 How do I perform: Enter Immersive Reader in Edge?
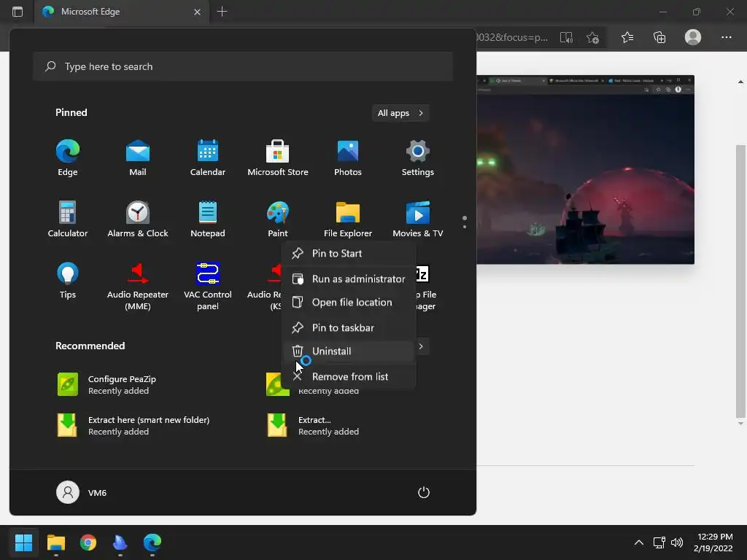(566, 37)
